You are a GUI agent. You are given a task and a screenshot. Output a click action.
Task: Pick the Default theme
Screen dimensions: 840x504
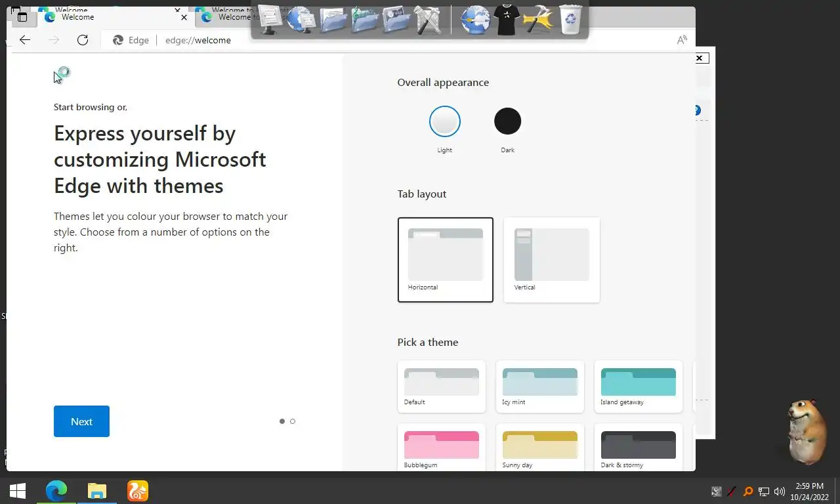pyautogui.click(x=442, y=387)
